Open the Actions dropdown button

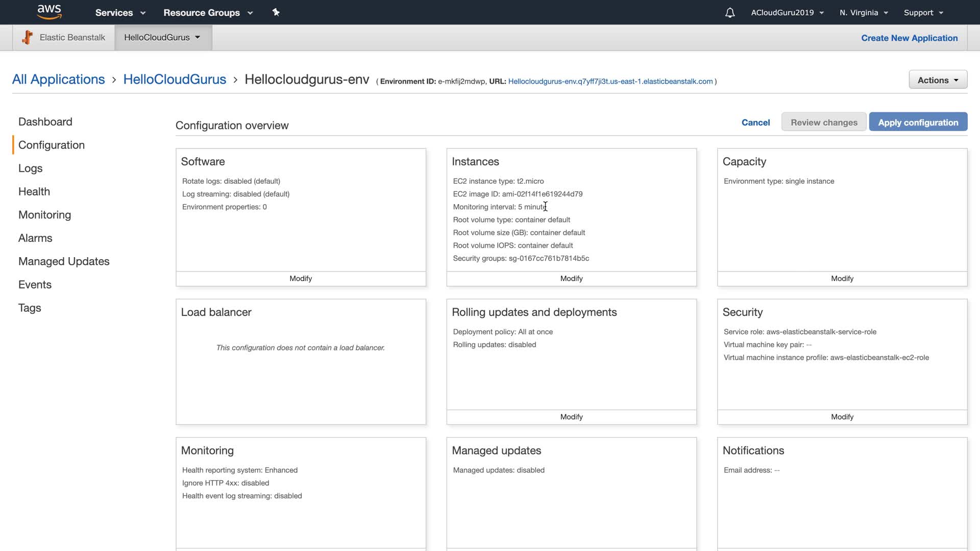pyautogui.click(x=938, y=80)
